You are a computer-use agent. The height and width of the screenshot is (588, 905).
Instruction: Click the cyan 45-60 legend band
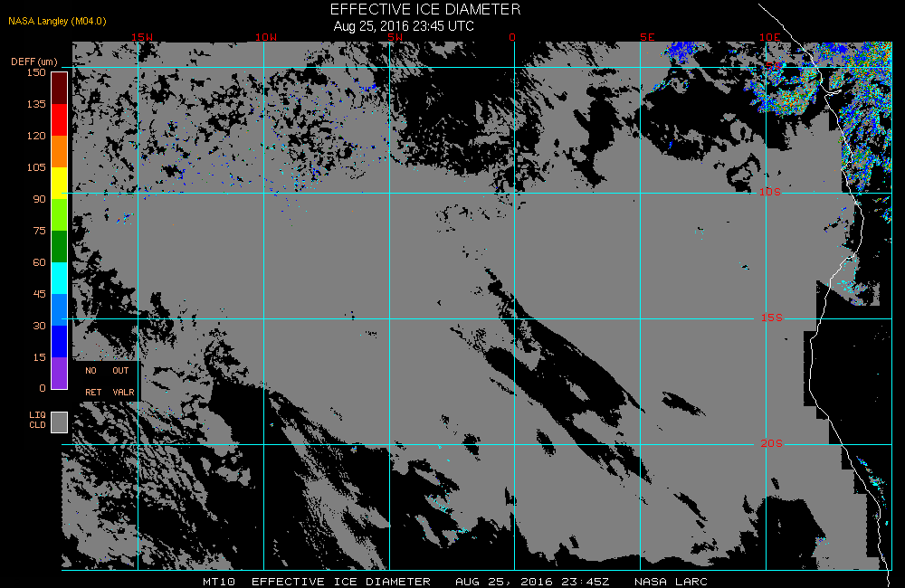[60, 278]
